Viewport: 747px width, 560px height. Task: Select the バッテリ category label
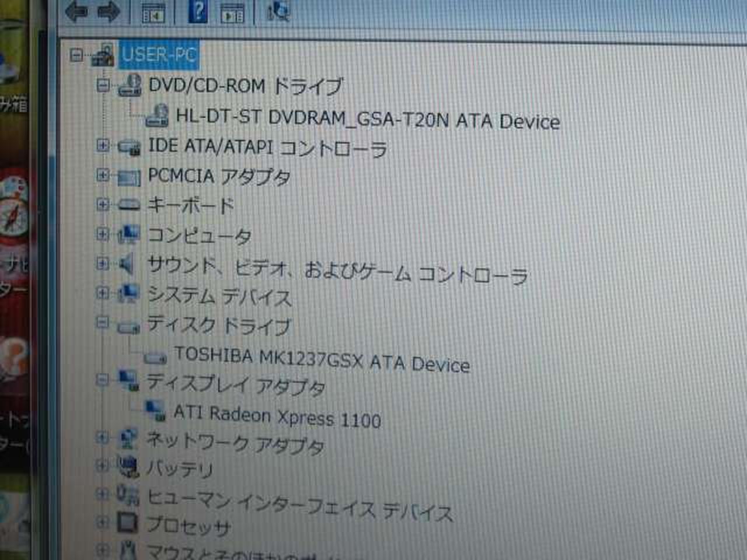[x=179, y=468]
